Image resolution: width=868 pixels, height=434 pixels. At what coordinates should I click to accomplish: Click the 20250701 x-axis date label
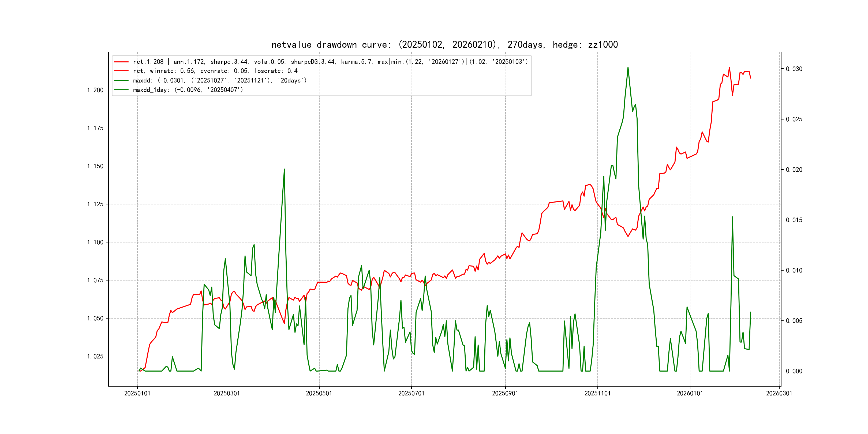(x=411, y=394)
